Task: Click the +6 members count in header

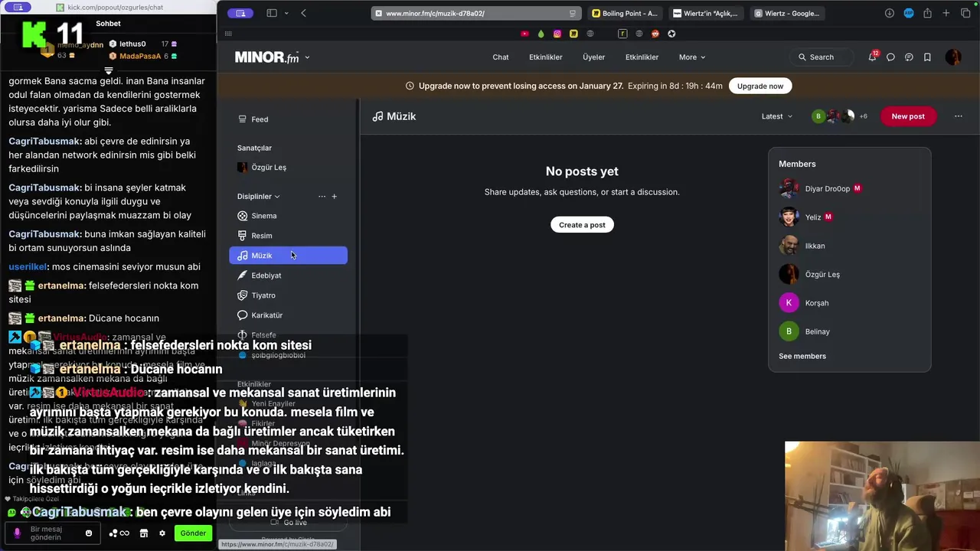Action: [x=863, y=116]
